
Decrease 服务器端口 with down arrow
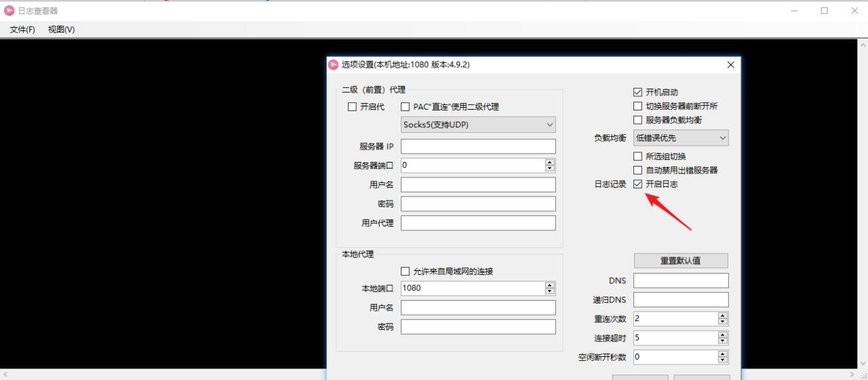(550, 169)
